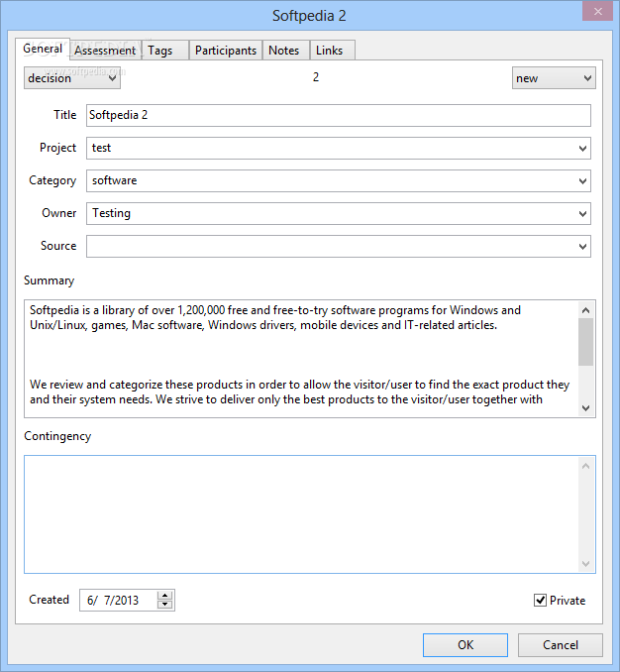Increment Created date with up spinner
The image size is (620, 672).
164,596
